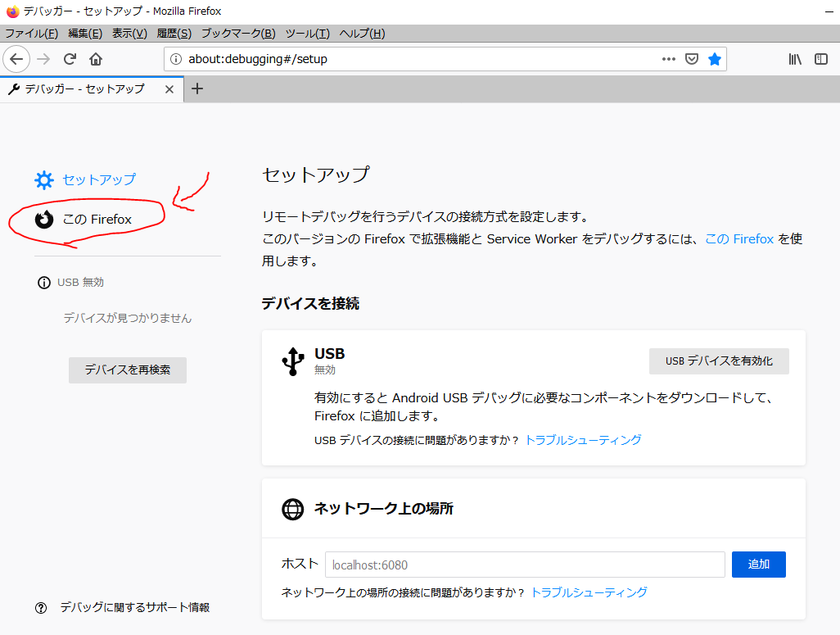Open network location トラブルシューティング link

(589, 592)
